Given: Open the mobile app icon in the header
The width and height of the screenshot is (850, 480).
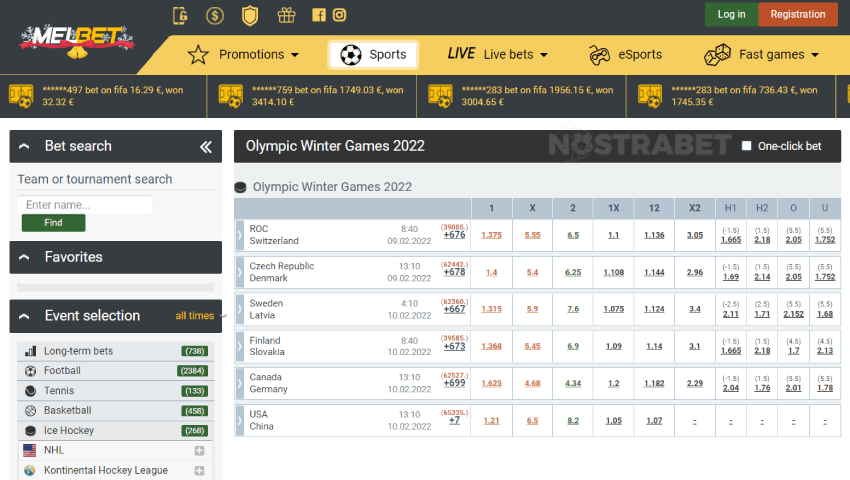Looking at the screenshot, I should tap(180, 15).
